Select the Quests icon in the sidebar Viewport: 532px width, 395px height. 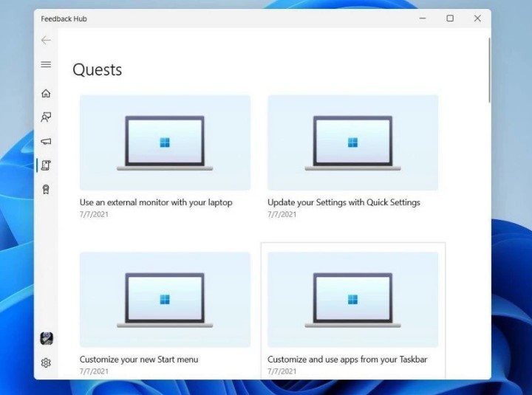point(46,165)
